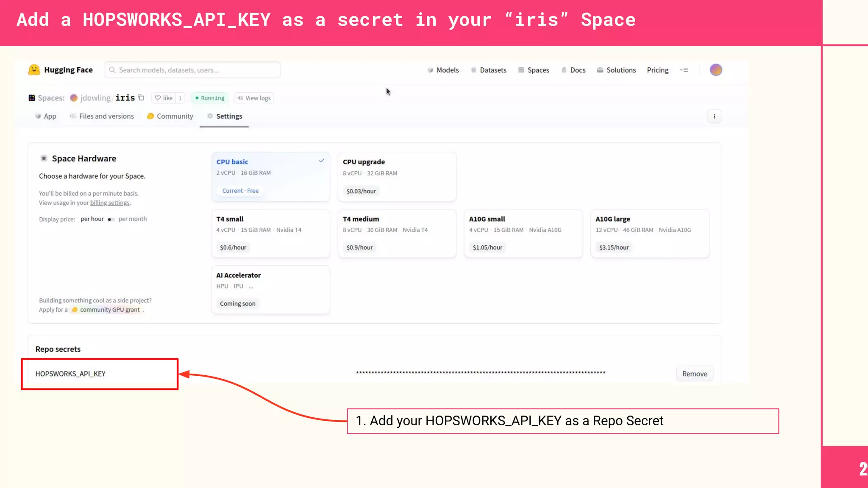
Task: Focus the search models input field
Action: point(192,70)
